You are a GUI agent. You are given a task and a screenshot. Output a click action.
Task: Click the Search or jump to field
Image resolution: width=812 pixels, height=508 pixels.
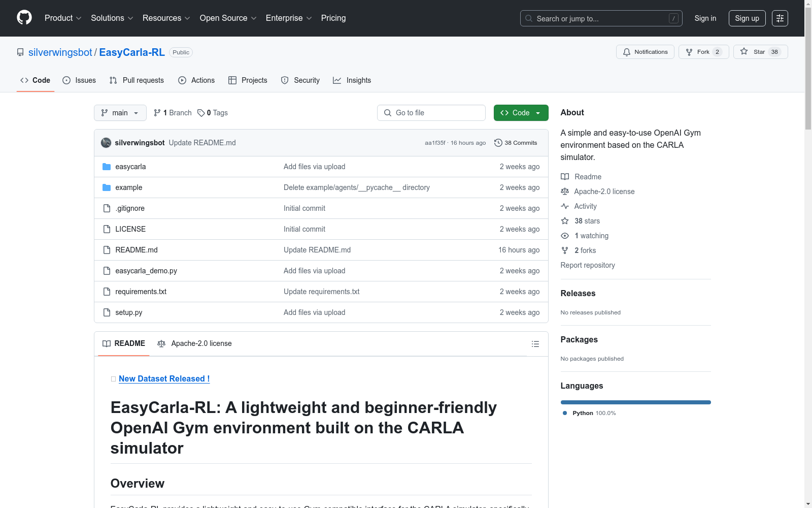point(601,18)
